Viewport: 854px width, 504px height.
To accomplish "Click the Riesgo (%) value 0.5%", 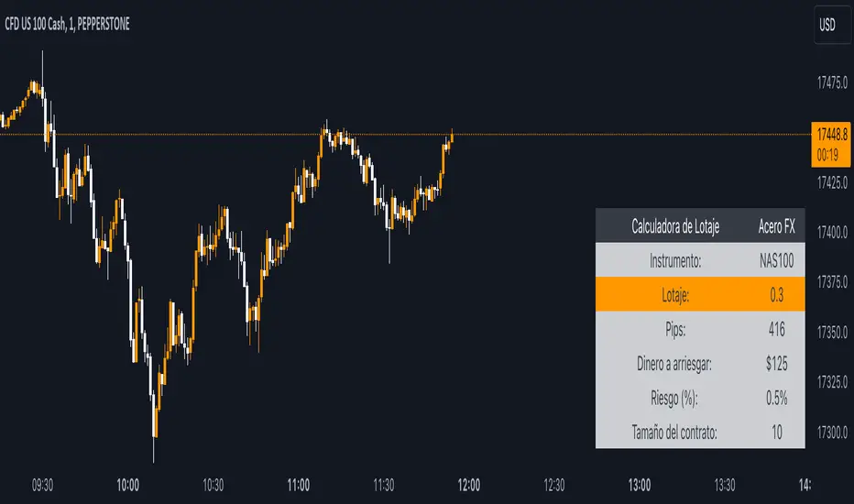I will pyautogui.click(x=776, y=397).
